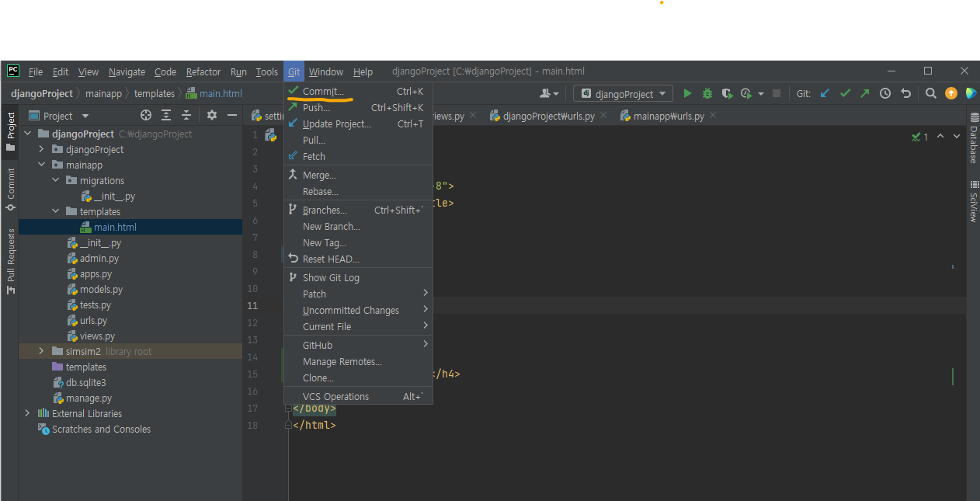Click the rollback undo arrow icon
Image resolution: width=980 pixels, height=501 pixels.
(905, 93)
